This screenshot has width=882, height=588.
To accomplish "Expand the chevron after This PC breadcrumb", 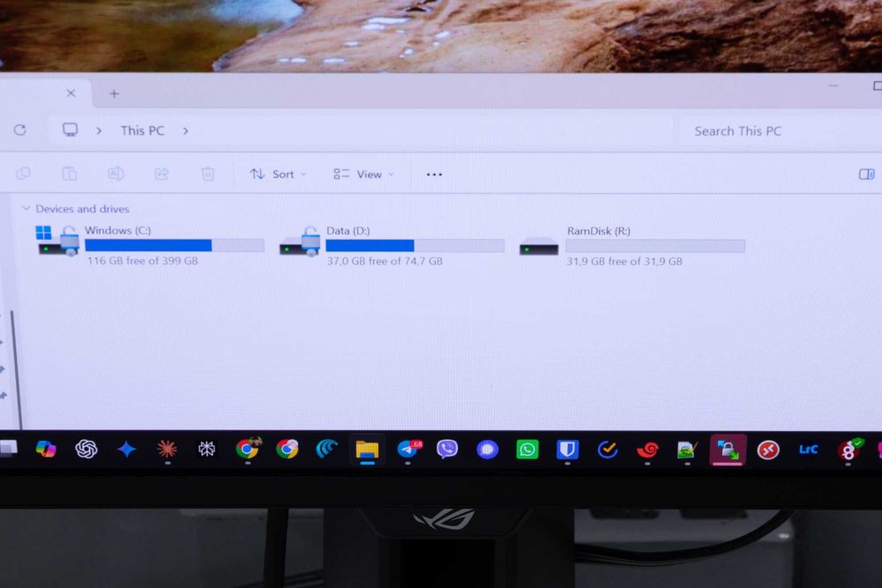I will pyautogui.click(x=185, y=131).
